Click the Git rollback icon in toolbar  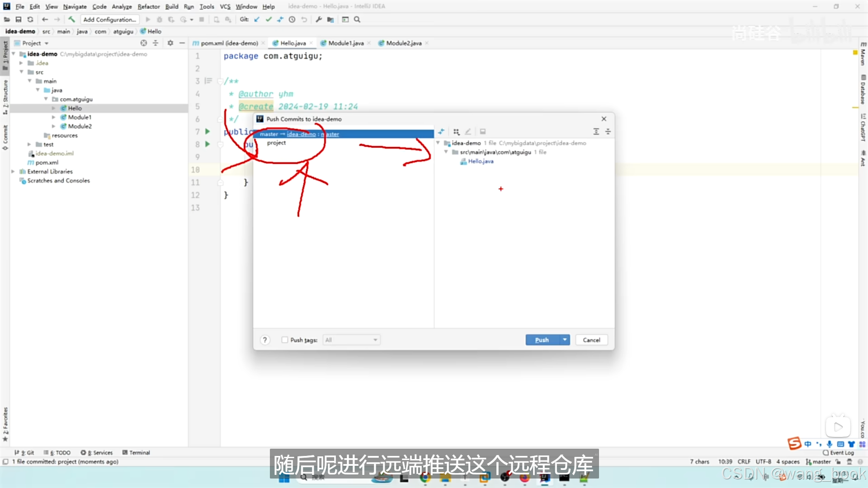(304, 19)
